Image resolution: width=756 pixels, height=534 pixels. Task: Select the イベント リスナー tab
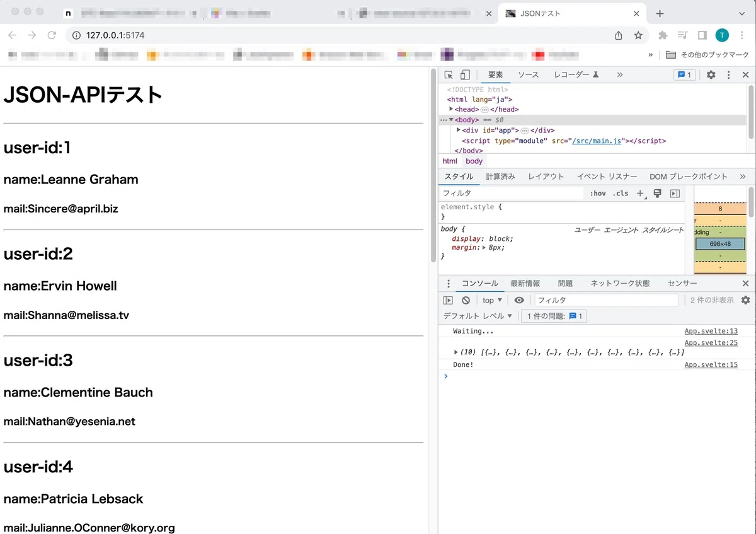pyautogui.click(x=607, y=177)
